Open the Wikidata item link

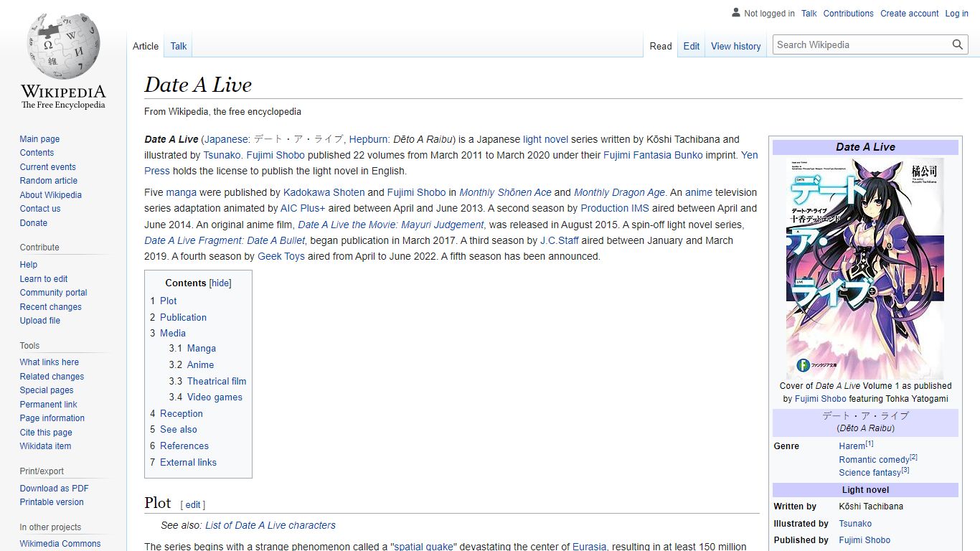tap(45, 446)
